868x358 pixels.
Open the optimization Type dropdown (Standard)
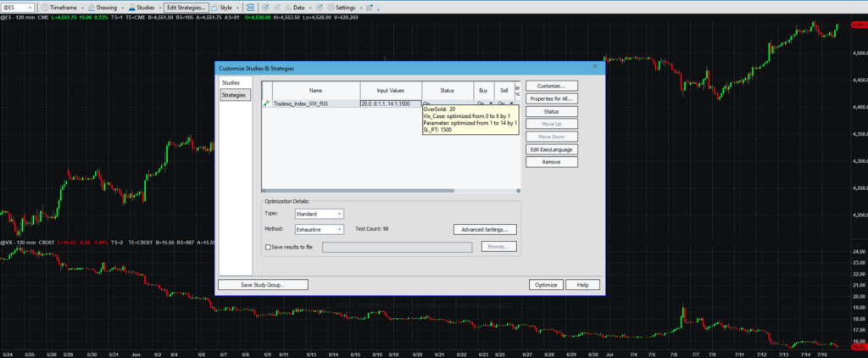click(320, 214)
